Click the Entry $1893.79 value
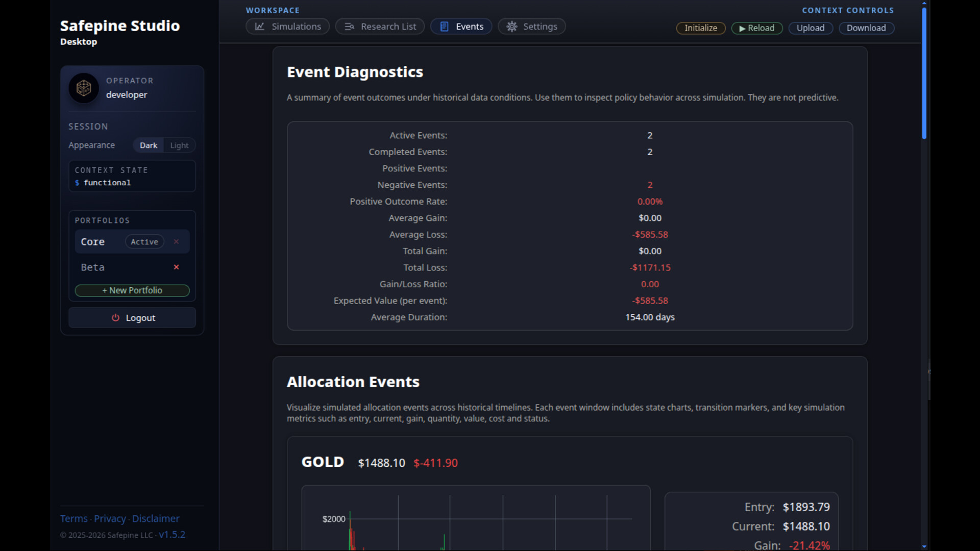The width and height of the screenshot is (980, 551). (x=806, y=507)
